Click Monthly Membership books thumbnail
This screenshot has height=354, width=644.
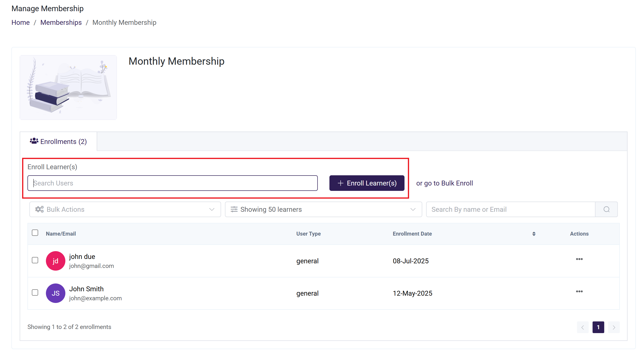(x=68, y=88)
